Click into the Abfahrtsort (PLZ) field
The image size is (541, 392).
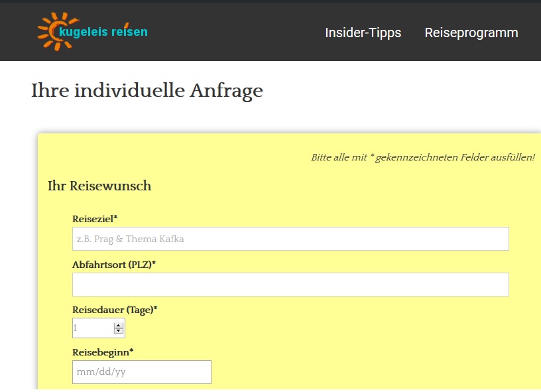point(290,285)
